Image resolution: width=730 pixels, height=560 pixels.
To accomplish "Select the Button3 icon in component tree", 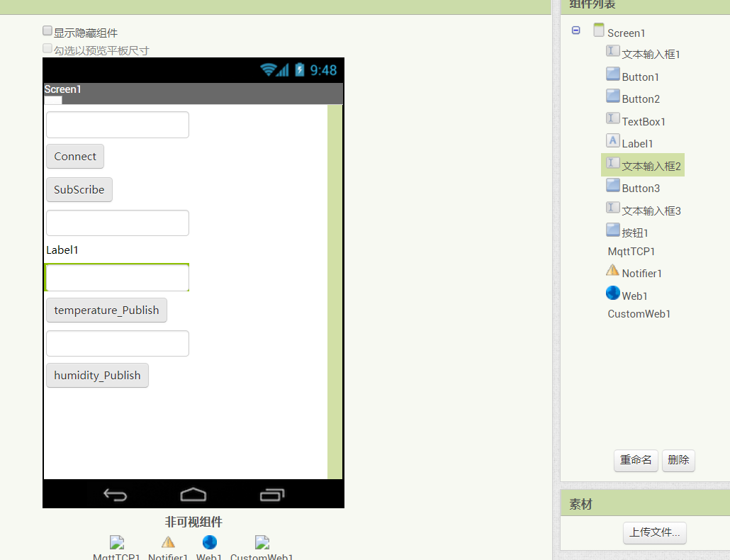I will [612, 185].
